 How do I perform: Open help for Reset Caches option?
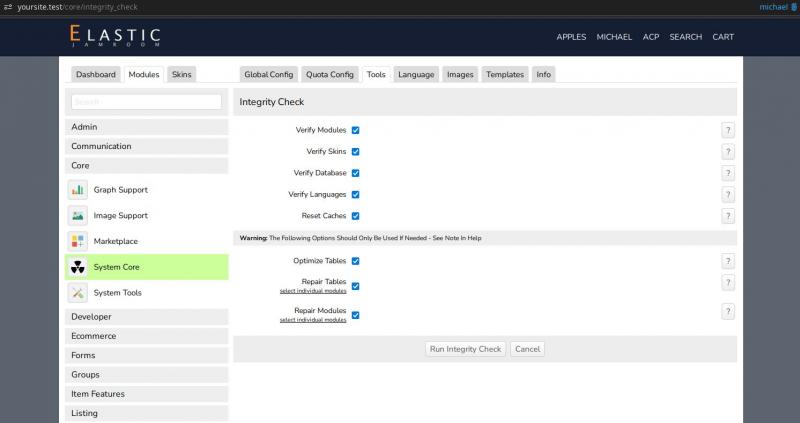(x=728, y=216)
